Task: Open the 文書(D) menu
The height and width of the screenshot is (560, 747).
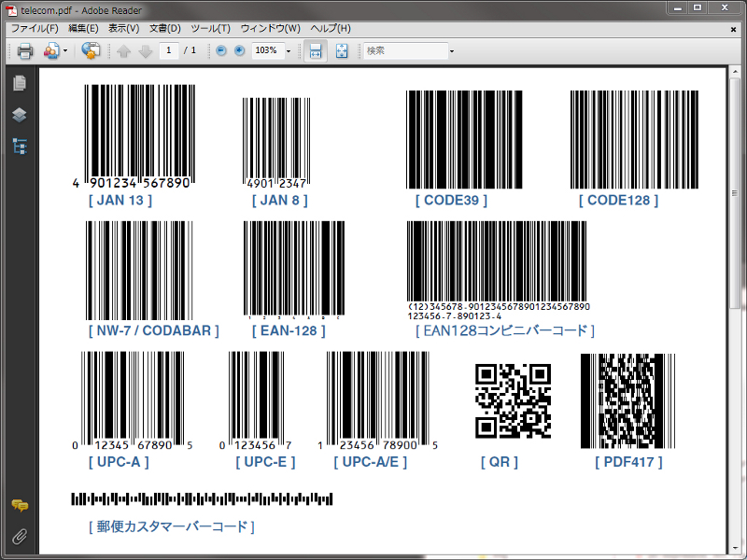Action: (x=165, y=29)
